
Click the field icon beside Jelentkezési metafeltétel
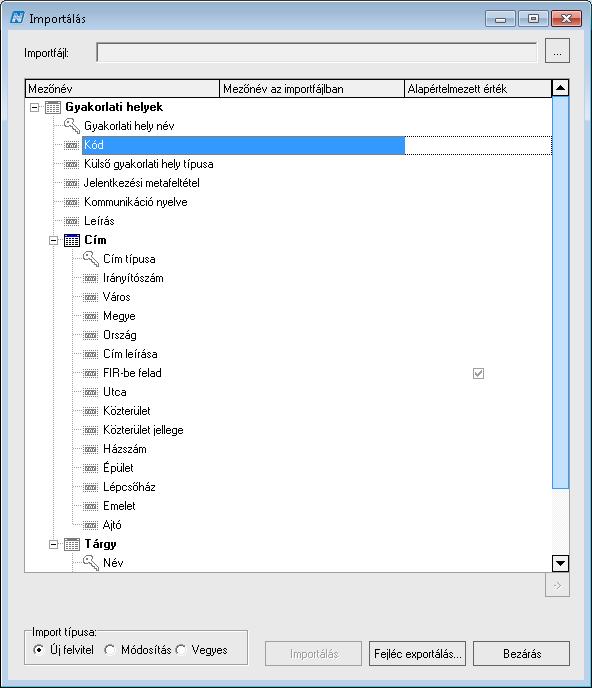point(72,183)
